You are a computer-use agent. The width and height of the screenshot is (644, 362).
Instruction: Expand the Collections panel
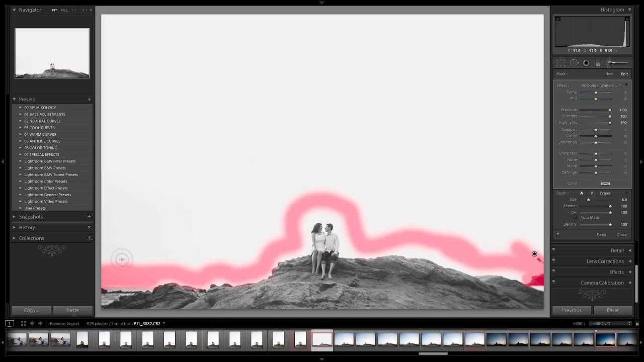(x=14, y=238)
